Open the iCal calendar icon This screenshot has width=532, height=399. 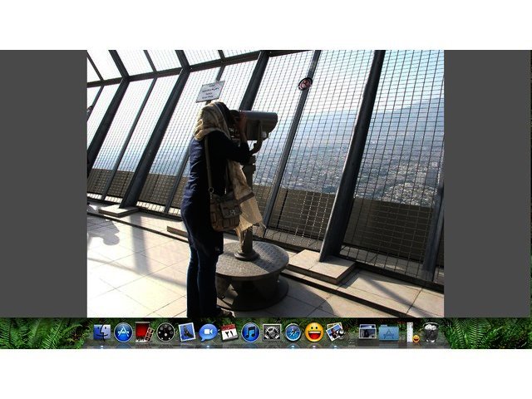point(229,333)
